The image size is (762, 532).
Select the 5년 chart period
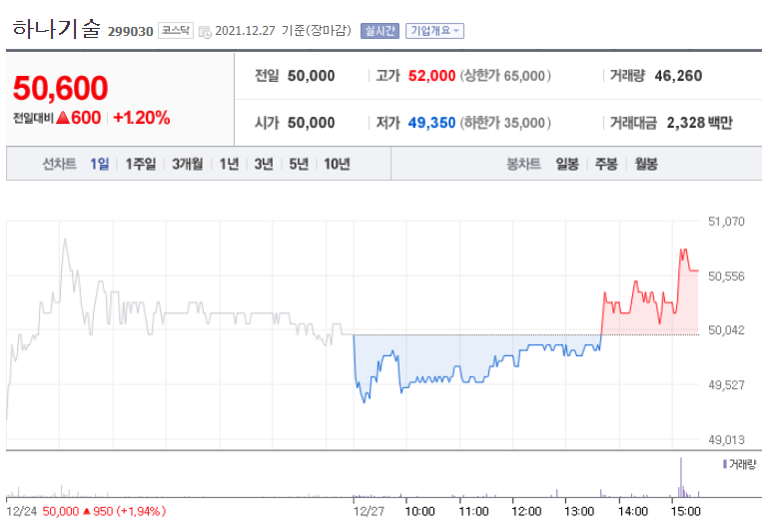(299, 165)
